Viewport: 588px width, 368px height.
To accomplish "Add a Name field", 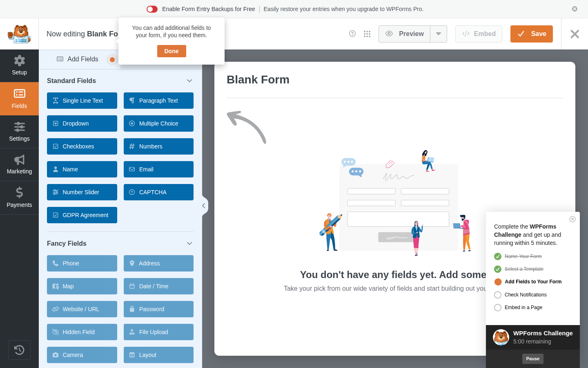I will click(x=82, y=169).
